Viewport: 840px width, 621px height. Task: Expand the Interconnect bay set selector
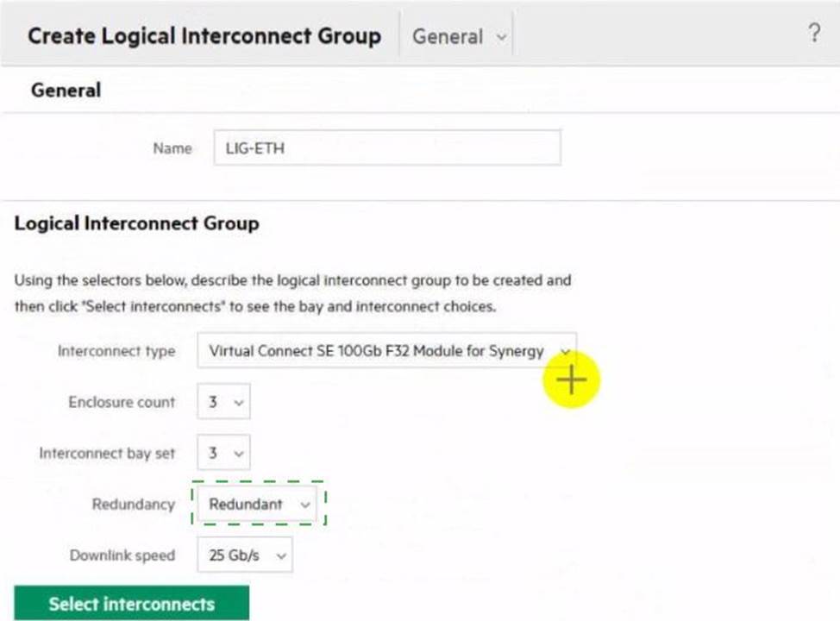[x=223, y=453]
